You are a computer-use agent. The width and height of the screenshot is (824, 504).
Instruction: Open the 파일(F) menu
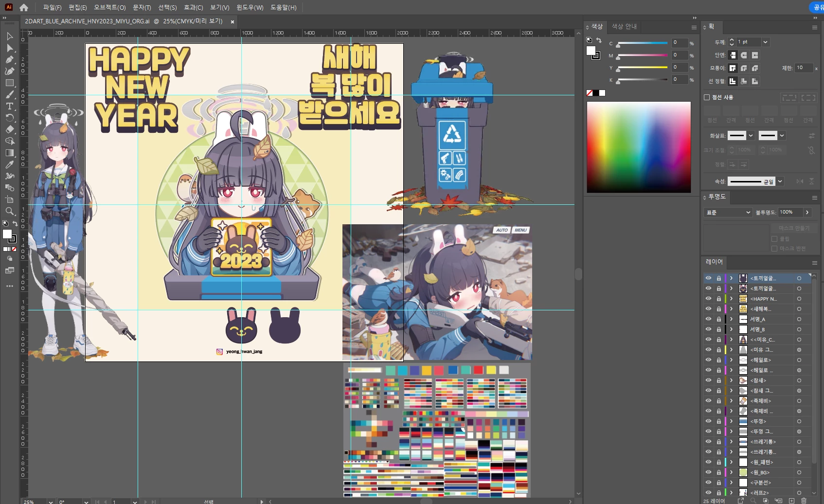tap(52, 7)
